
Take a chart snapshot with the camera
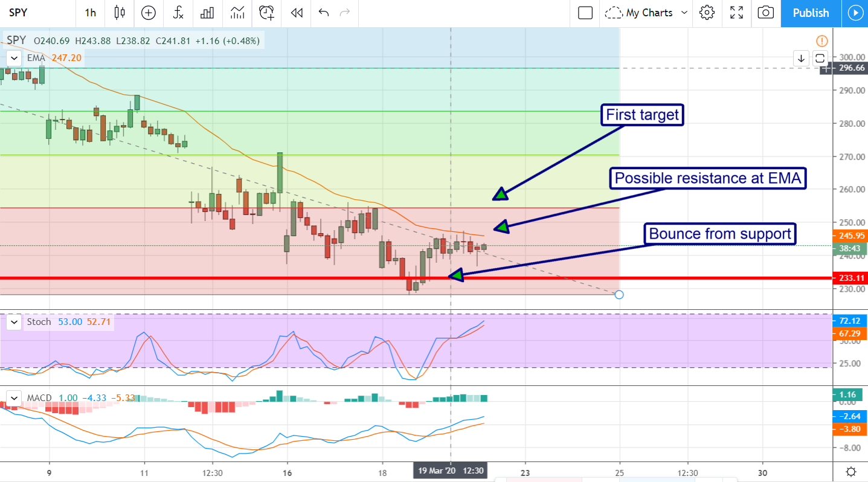pos(765,13)
